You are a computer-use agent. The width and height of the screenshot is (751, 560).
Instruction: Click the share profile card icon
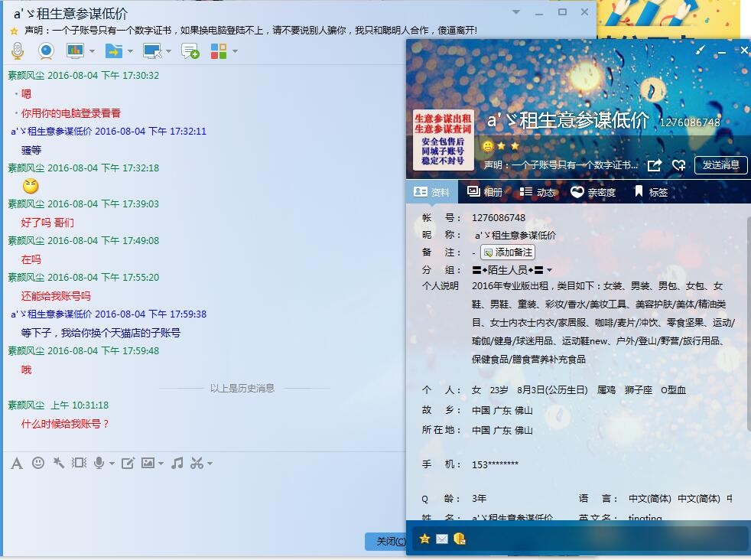pos(655,165)
